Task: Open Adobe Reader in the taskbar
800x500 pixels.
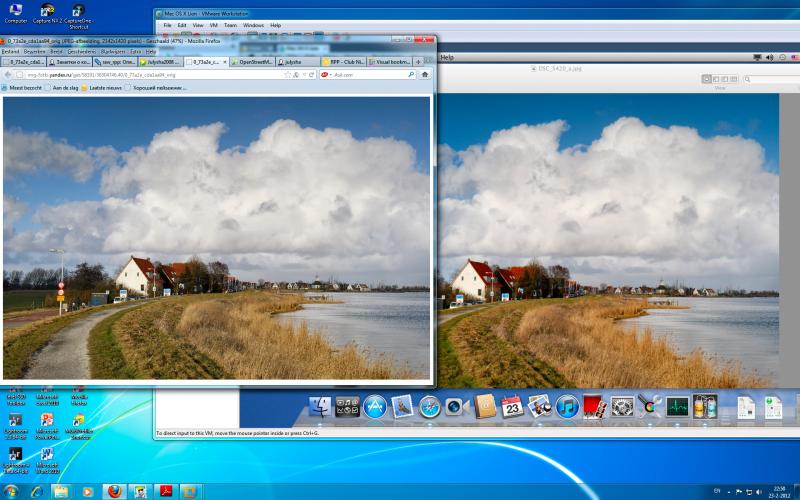Action: [166, 492]
